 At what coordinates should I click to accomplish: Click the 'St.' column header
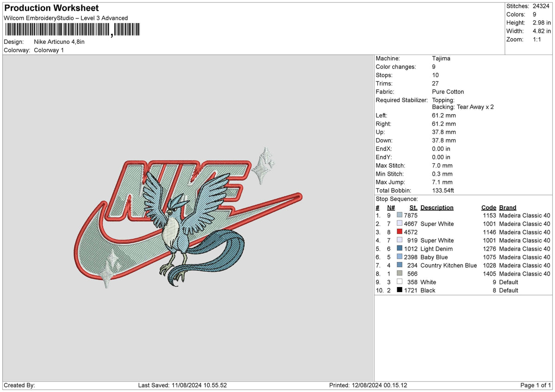[x=413, y=208]
